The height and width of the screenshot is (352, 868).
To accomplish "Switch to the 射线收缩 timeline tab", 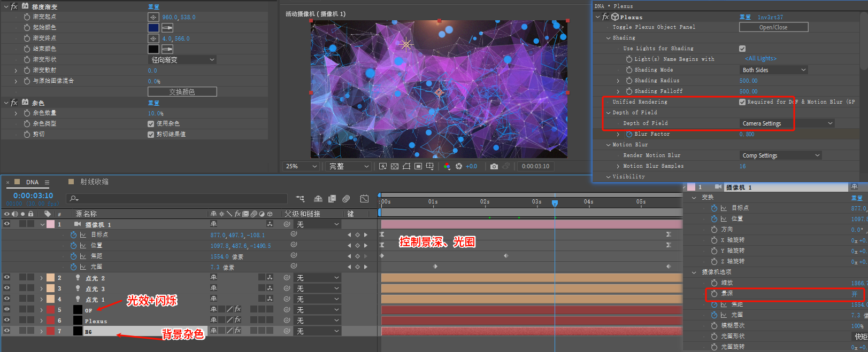I will [x=94, y=182].
